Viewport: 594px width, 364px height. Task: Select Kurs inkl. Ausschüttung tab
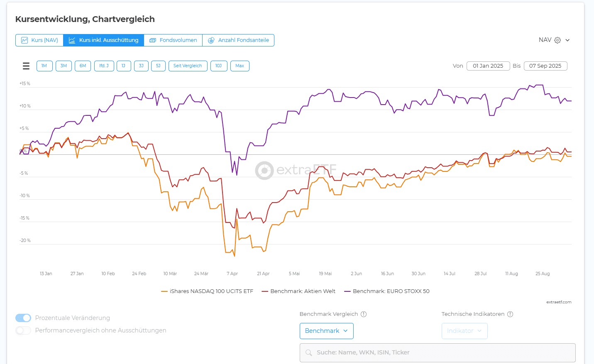(x=104, y=40)
